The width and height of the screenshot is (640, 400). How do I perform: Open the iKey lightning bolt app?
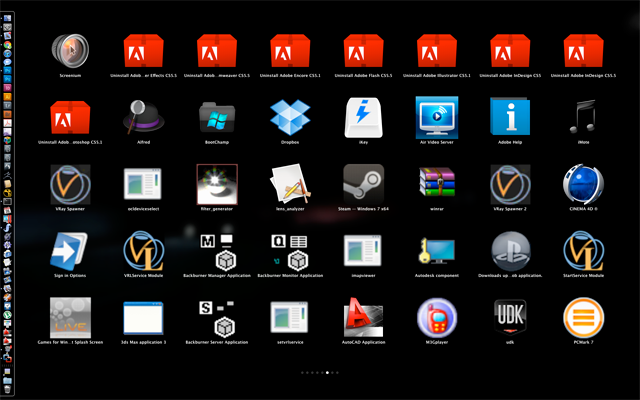click(363, 118)
